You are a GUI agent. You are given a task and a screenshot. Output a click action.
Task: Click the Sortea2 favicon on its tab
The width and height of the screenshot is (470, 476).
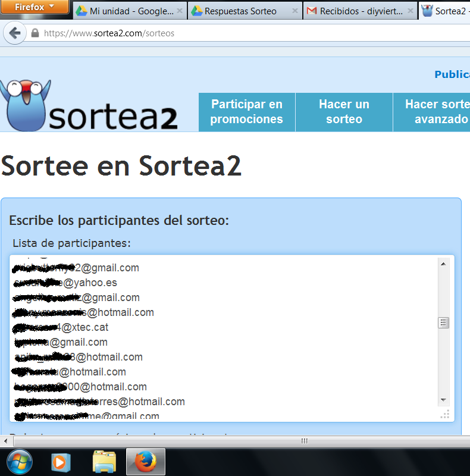[x=427, y=11]
